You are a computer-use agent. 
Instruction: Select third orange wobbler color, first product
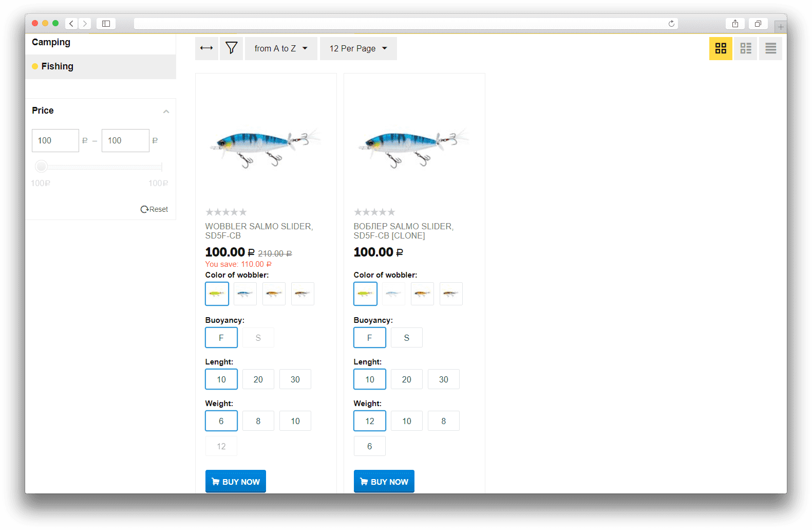tap(274, 294)
